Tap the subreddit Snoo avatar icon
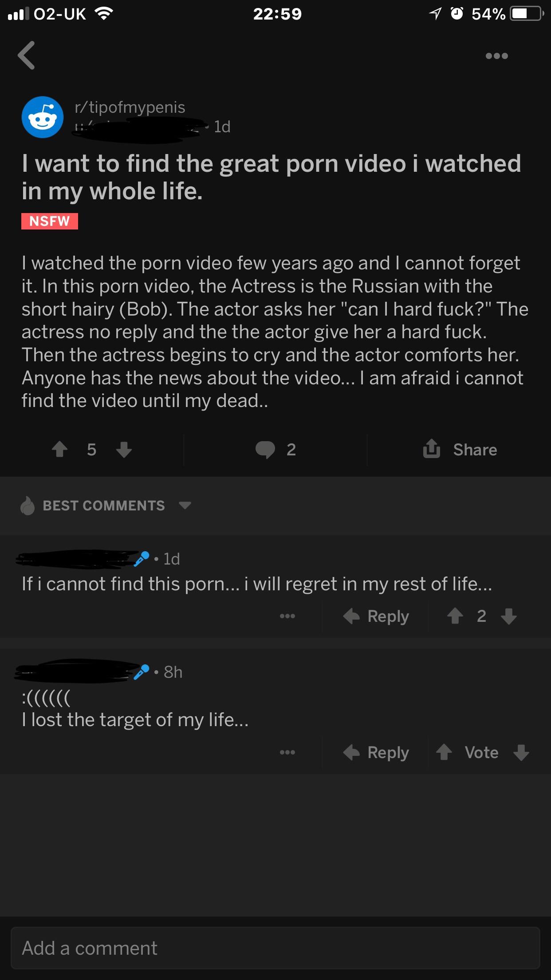 43,117
